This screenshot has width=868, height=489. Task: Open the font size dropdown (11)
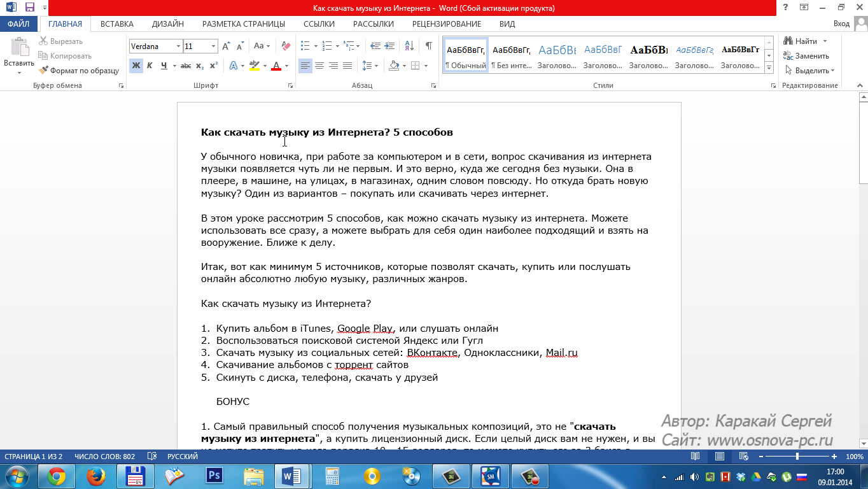[213, 46]
